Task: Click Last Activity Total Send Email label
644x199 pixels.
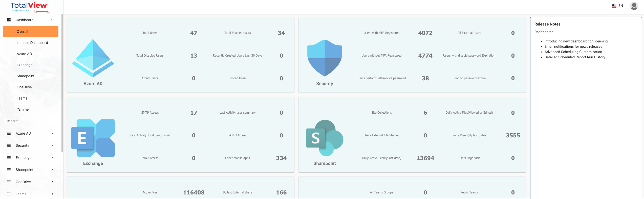Action: pos(150,135)
